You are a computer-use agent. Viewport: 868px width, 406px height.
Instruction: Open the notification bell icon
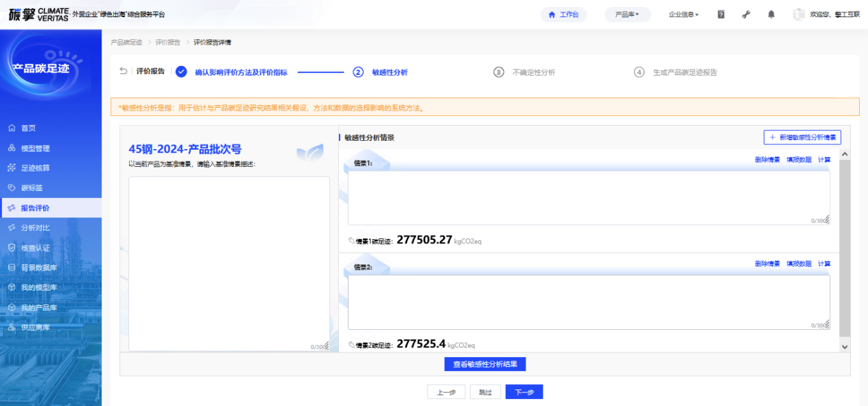point(771,14)
